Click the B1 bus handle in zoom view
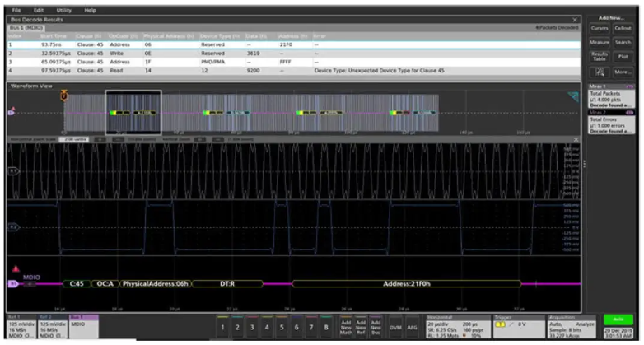644x345 pixels. 13,284
